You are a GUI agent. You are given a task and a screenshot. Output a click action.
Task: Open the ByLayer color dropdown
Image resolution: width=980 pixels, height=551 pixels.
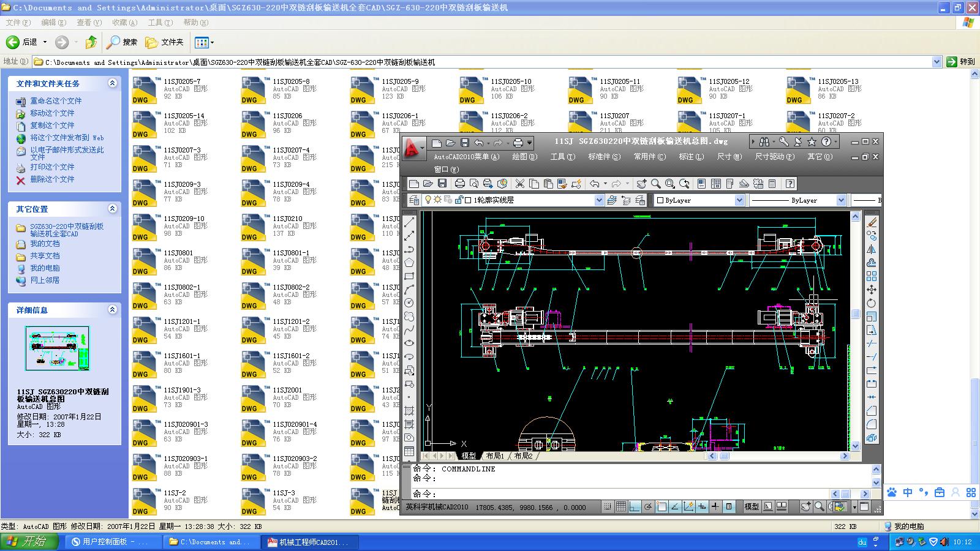(x=739, y=200)
